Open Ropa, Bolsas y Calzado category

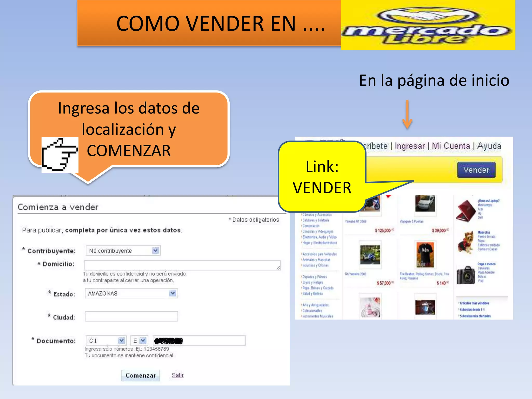[318, 288]
